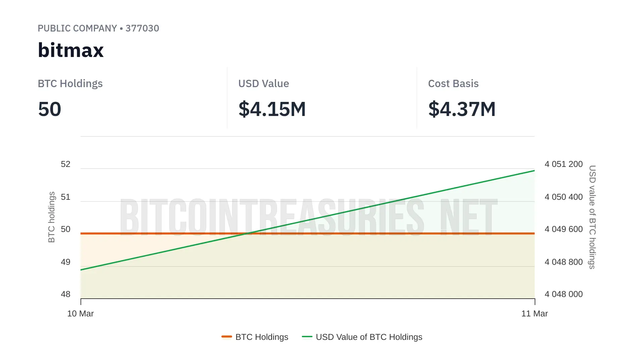Click where green and orange lines cross
This screenshot has height=362, width=644.
click(249, 233)
